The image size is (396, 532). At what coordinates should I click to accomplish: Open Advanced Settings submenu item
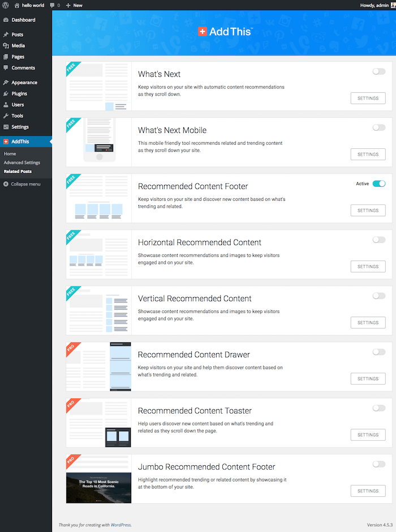coord(21,162)
